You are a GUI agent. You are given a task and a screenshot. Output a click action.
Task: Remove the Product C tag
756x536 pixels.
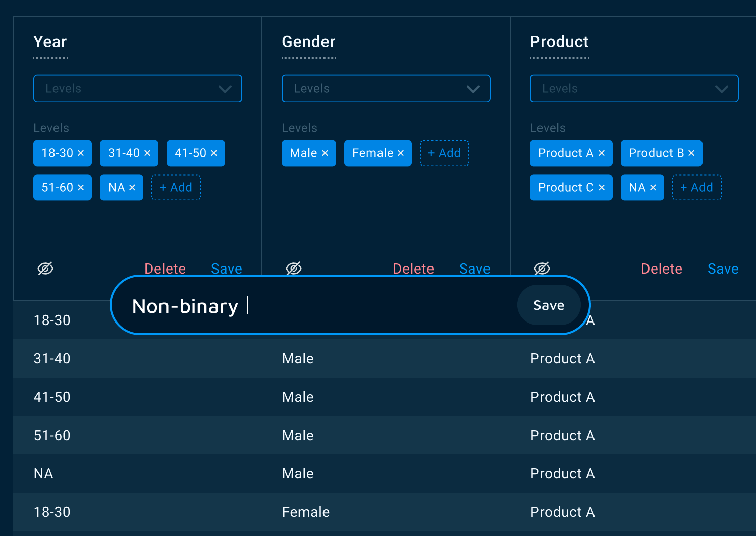[602, 188]
